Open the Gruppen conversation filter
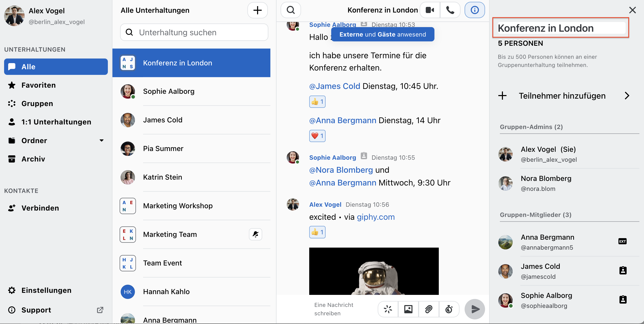This screenshot has height=324, width=644. click(x=37, y=103)
